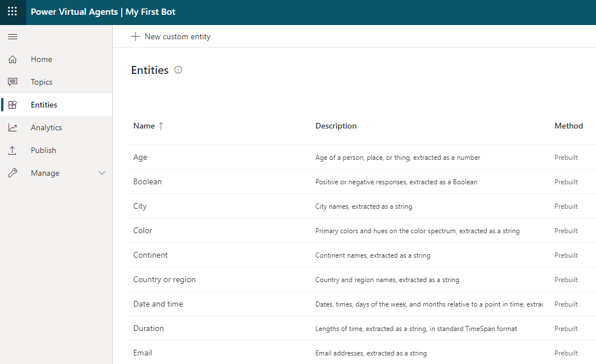Click the Home house icon
Image resolution: width=596 pixels, height=364 pixels.
(13, 59)
